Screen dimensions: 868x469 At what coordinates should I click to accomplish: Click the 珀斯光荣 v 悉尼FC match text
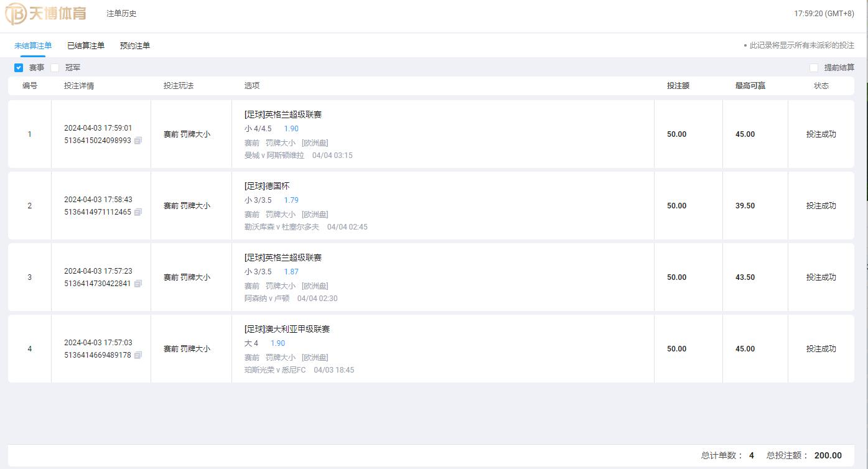[x=275, y=370]
